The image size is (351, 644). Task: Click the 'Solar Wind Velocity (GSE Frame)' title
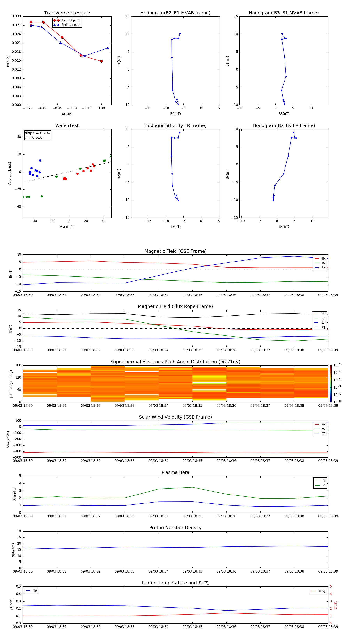pos(175,417)
